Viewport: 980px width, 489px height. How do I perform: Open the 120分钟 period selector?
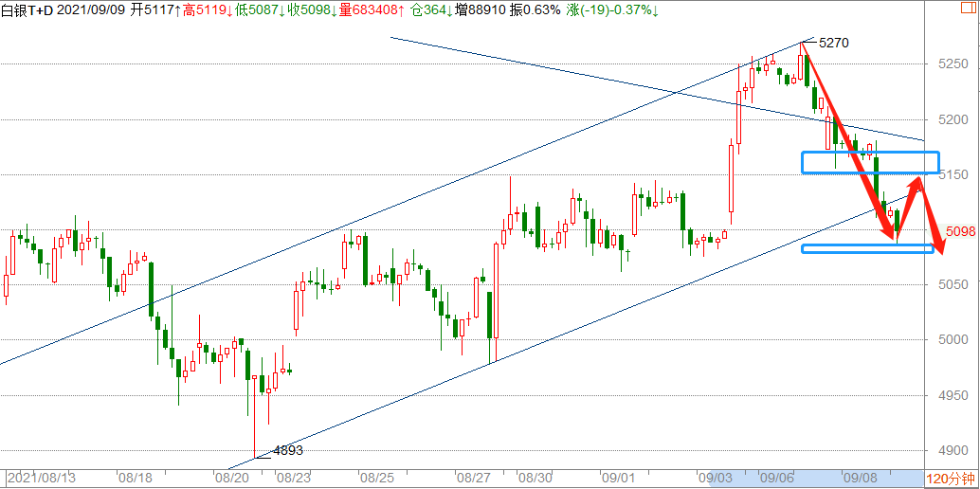pos(952,479)
